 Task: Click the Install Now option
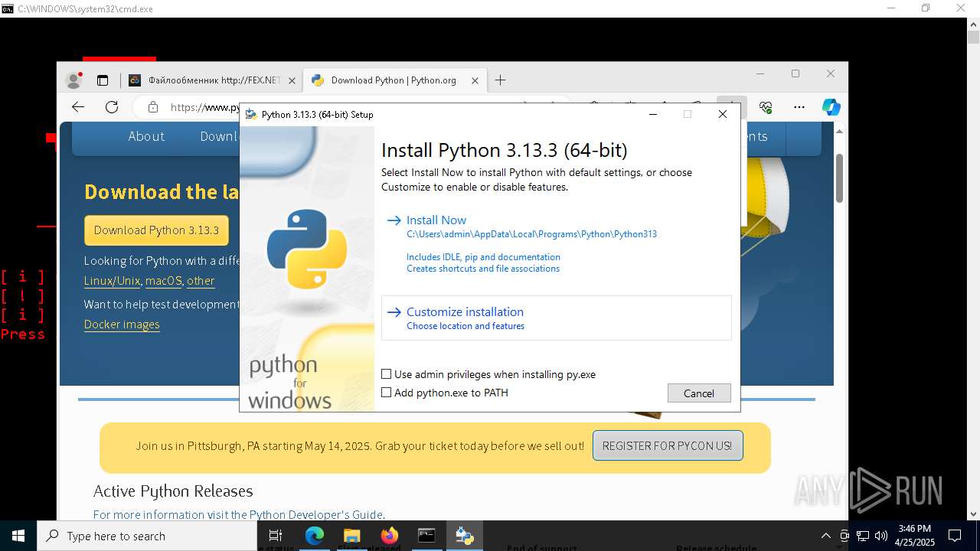(436, 220)
